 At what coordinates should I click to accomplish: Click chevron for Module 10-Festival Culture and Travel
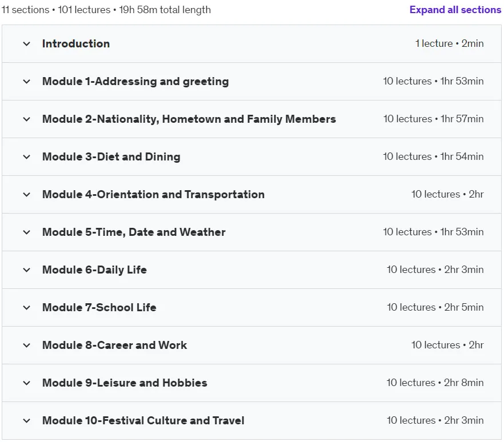pos(27,421)
